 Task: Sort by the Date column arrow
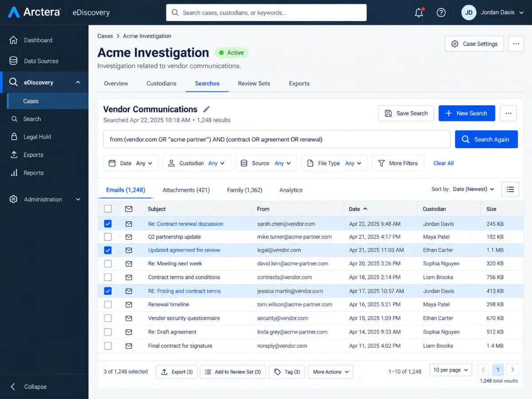(x=365, y=209)
